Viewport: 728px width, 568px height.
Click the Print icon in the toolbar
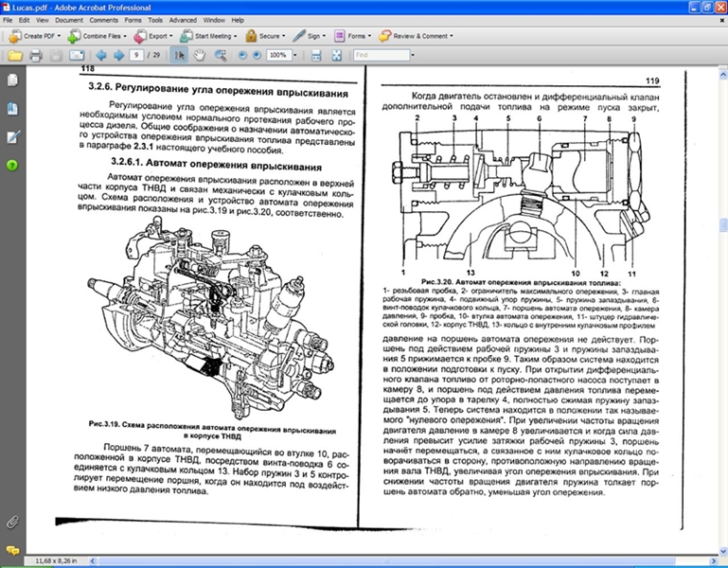point(36,56)
